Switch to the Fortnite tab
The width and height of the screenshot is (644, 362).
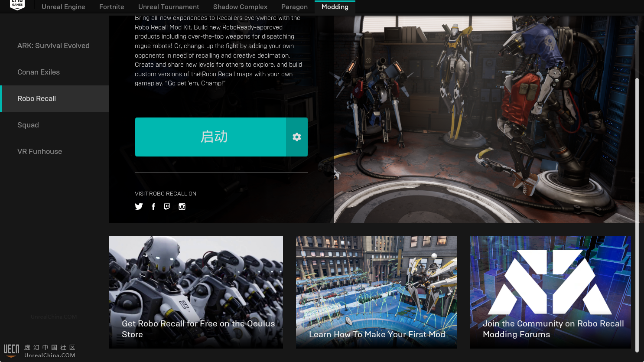(112, 7)
